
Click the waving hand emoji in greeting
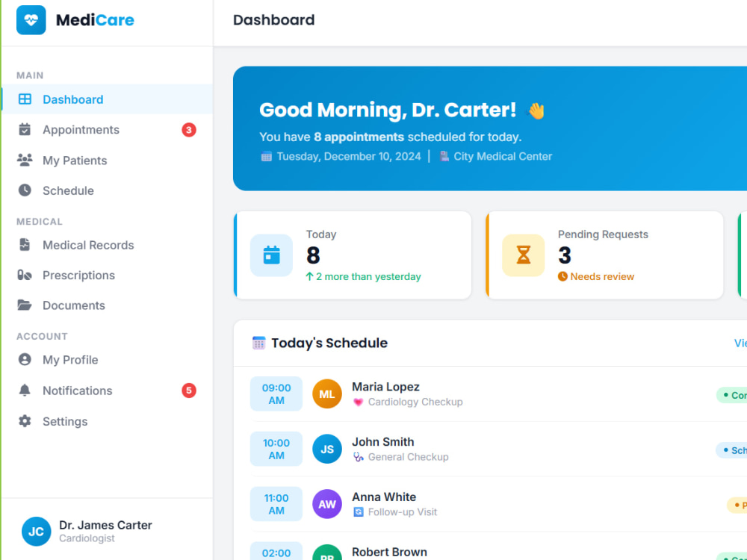point(536,111)
